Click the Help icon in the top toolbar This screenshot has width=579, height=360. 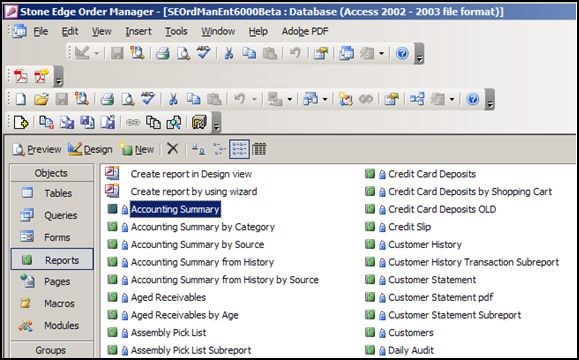click(x=402, y=54)
